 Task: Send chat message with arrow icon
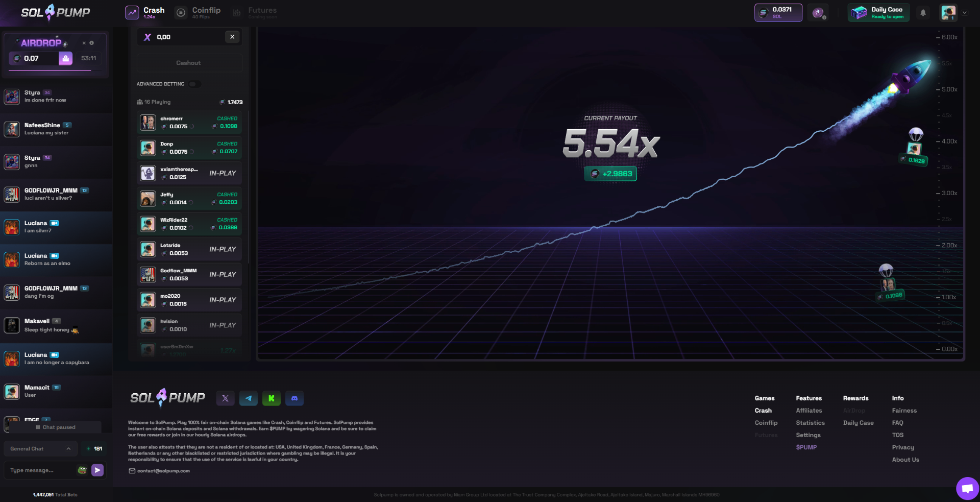pyautogui.click(x=97, y=470)
